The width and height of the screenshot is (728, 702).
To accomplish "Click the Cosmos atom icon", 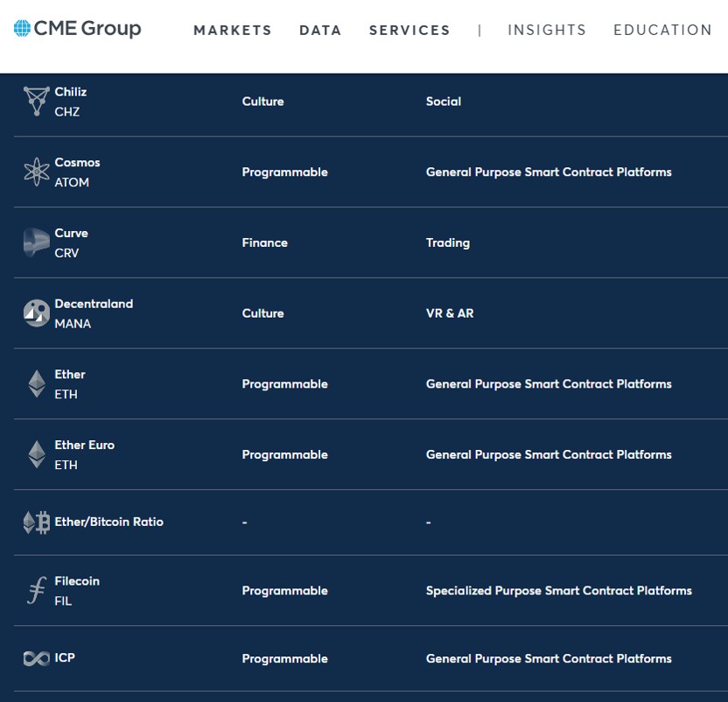I will coord(36,172).
